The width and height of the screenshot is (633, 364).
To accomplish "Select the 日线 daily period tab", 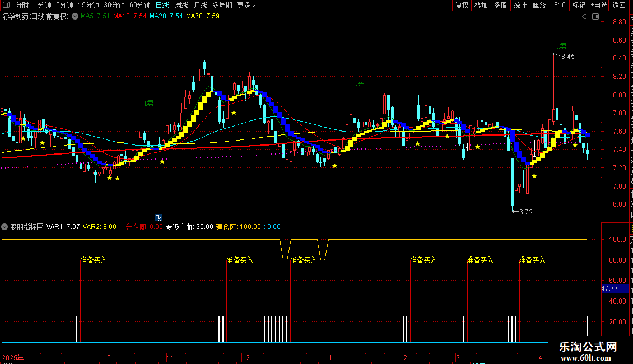I will click(x=162, y=5).
